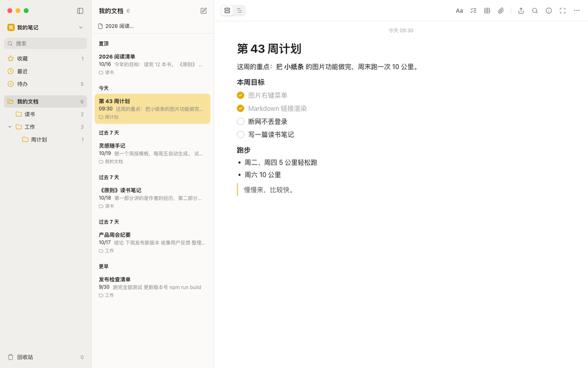Image resolution: width=588 pixels, height=368 pixels.
Task: Click the 周计划 folder tag on selected note
Action: (x=108, y=117)
